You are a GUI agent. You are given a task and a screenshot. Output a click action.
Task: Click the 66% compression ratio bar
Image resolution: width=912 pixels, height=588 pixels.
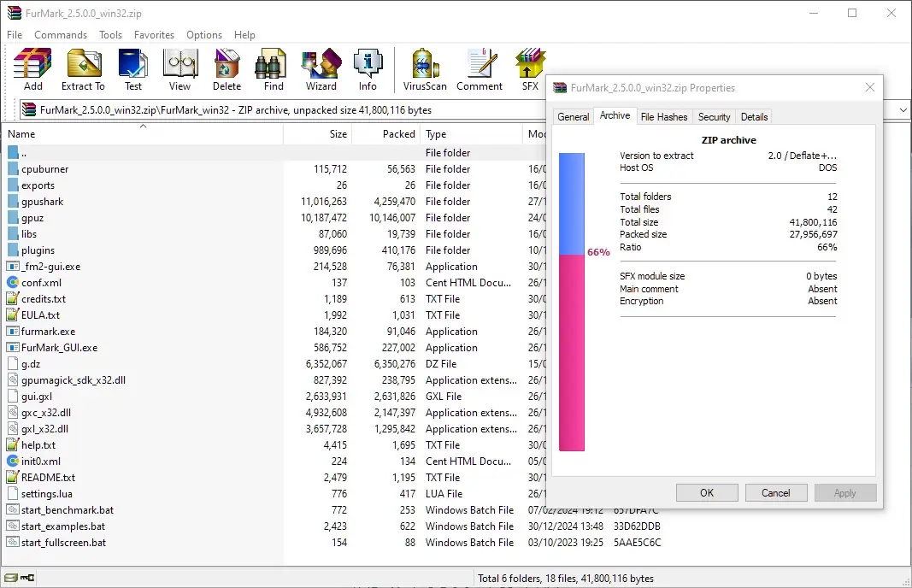(x=572, y=302)
